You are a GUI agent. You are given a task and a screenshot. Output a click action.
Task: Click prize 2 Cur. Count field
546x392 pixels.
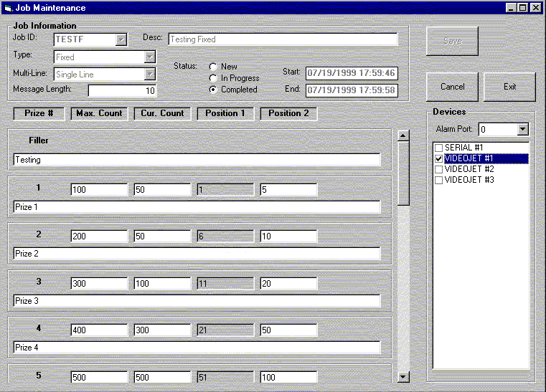[162, 236]
